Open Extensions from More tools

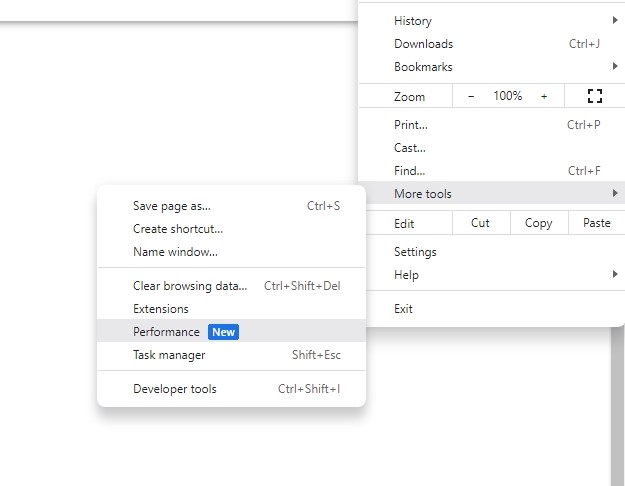tap(161, 309)
